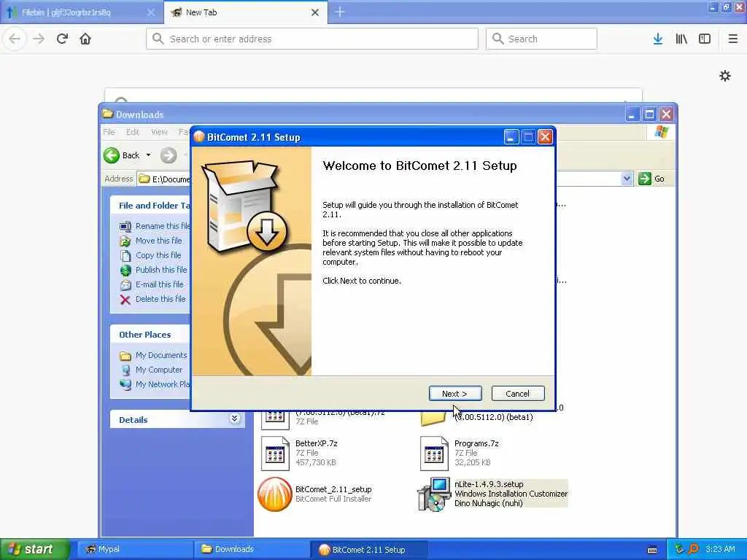Select the nLite-1.4.9.3.setup icon

click(434, 494)
